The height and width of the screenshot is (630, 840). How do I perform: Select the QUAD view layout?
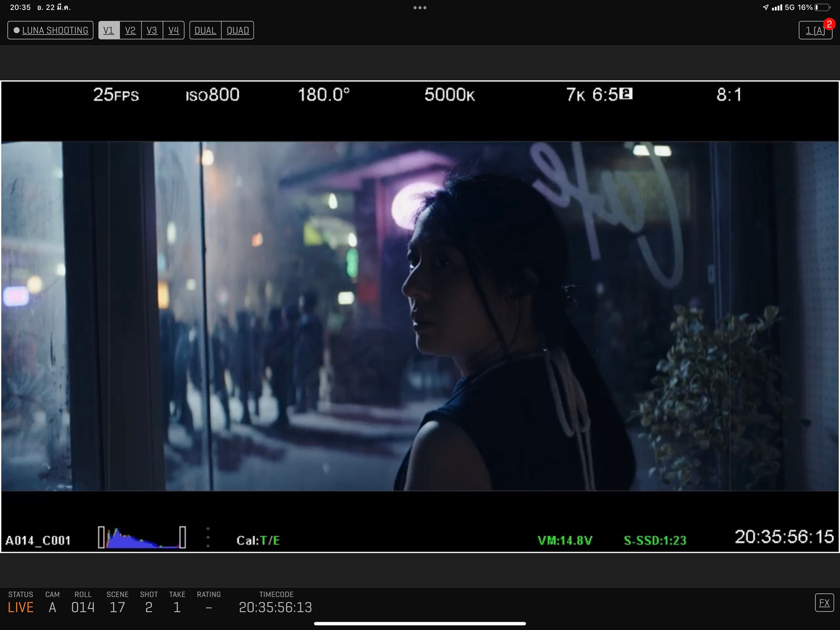238,30
